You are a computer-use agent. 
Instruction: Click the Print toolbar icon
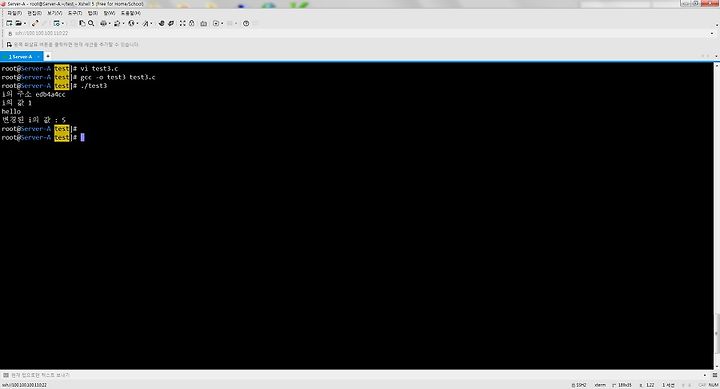(x=103, y=23)
